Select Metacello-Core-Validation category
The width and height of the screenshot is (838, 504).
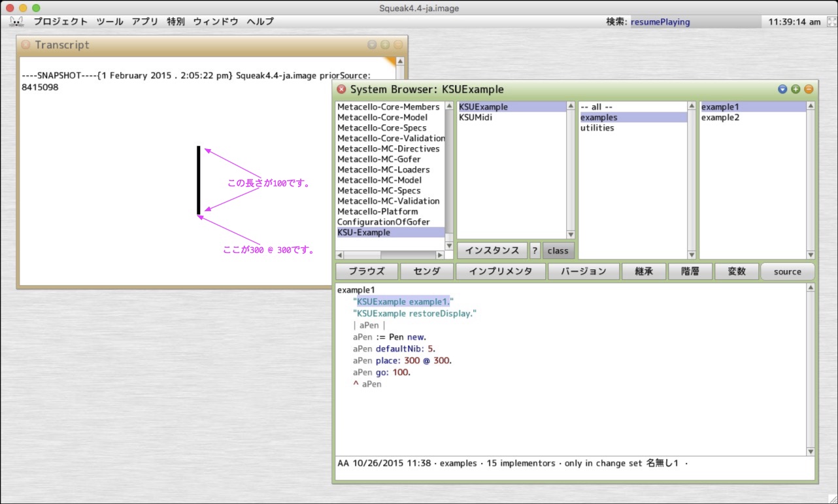click(x=390, y=139)
